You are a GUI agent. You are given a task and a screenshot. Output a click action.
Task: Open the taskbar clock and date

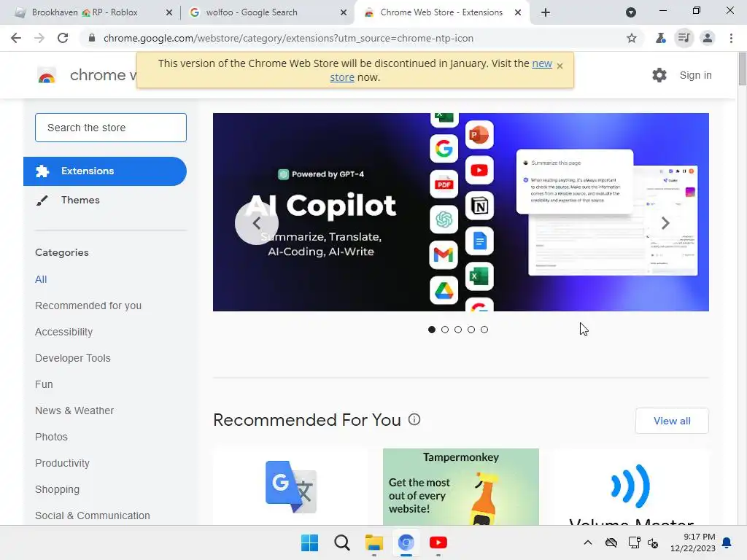click(x=693, y=542)
